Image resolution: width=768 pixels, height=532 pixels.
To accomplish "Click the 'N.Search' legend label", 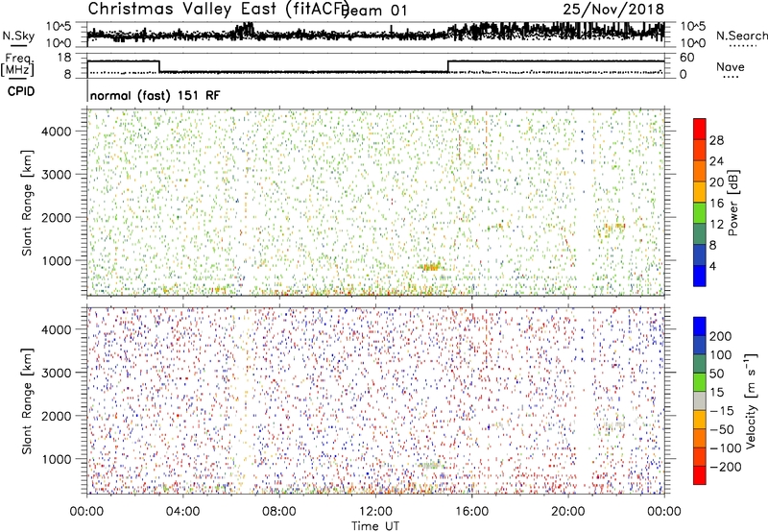I will 741,36.
